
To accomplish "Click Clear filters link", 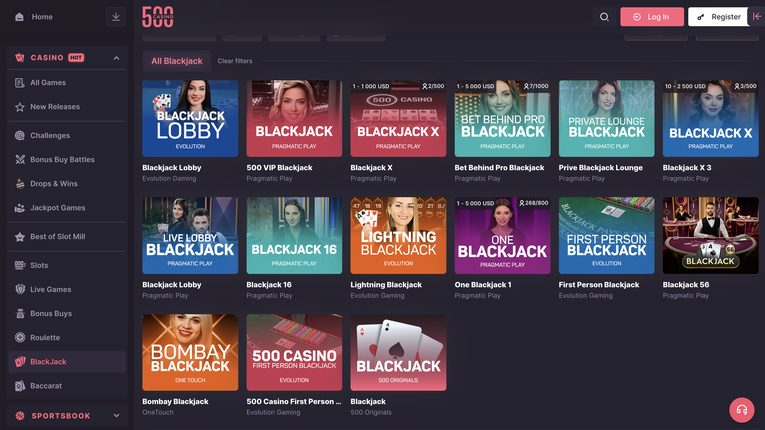I will tap(235, 61).
